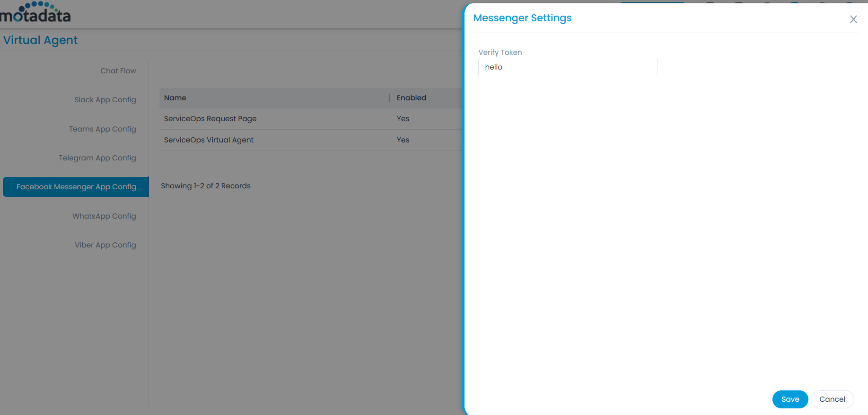Viewport: 868px width, 415px height.
Task: Save the Messenger settings
Action: (x=789, y=399)
